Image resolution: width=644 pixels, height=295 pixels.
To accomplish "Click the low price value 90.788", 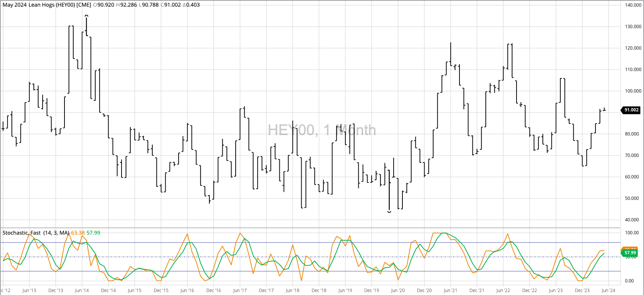I will click(x=150, y=5).
